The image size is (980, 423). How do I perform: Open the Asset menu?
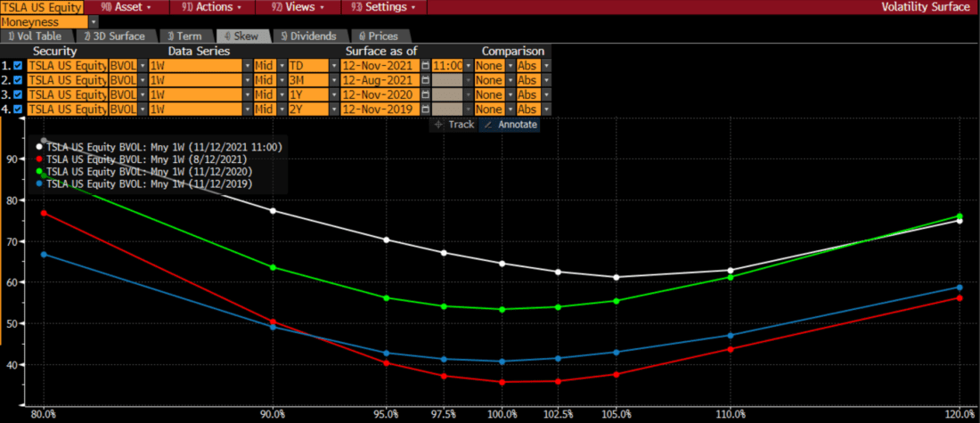point(126,7)
